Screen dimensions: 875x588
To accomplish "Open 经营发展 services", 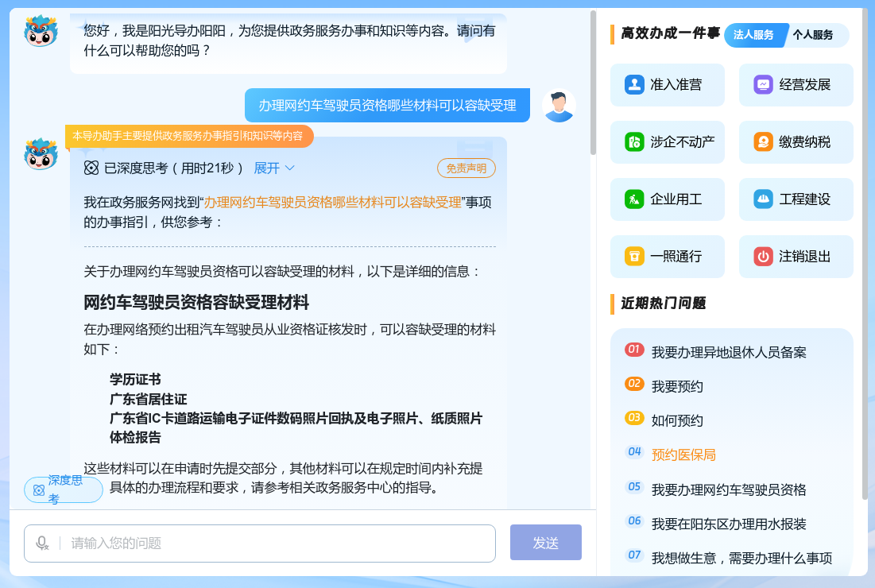I will [x=796, y=84].
